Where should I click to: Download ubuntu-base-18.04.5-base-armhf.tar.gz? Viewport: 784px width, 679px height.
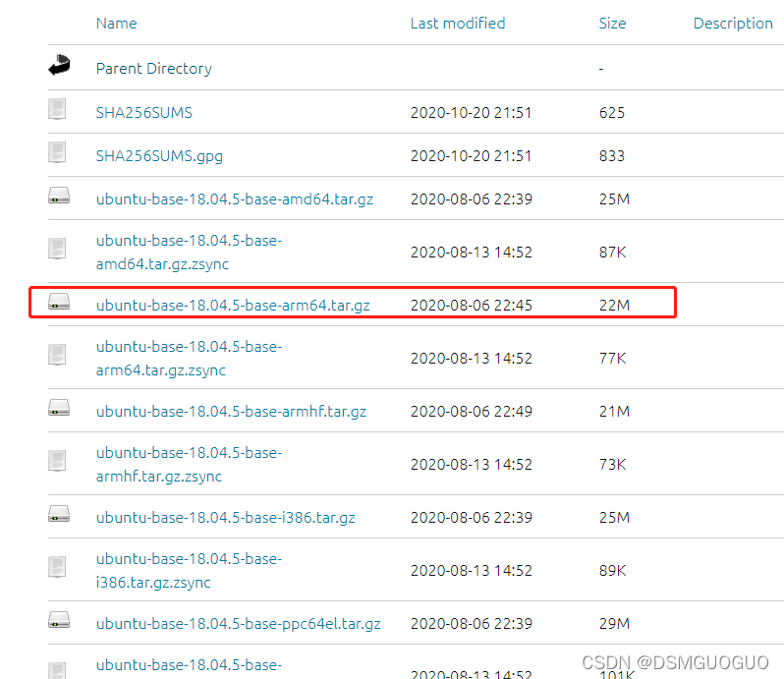point(231,412)
